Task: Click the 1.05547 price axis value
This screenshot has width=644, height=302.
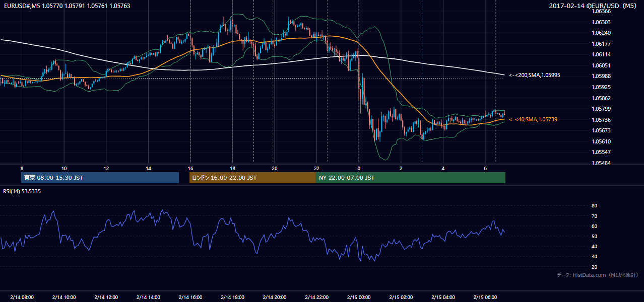Action: [x=601, y=152]
